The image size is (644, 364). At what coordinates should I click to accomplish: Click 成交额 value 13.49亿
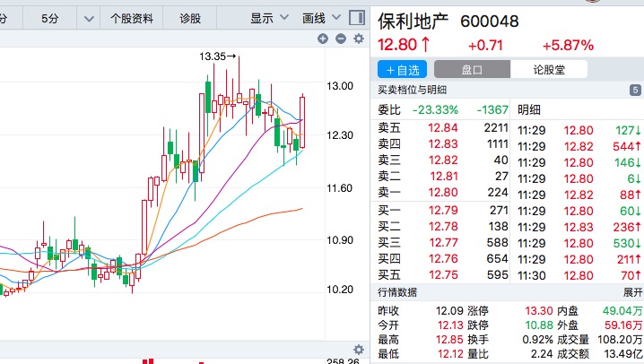coord(623,354)
